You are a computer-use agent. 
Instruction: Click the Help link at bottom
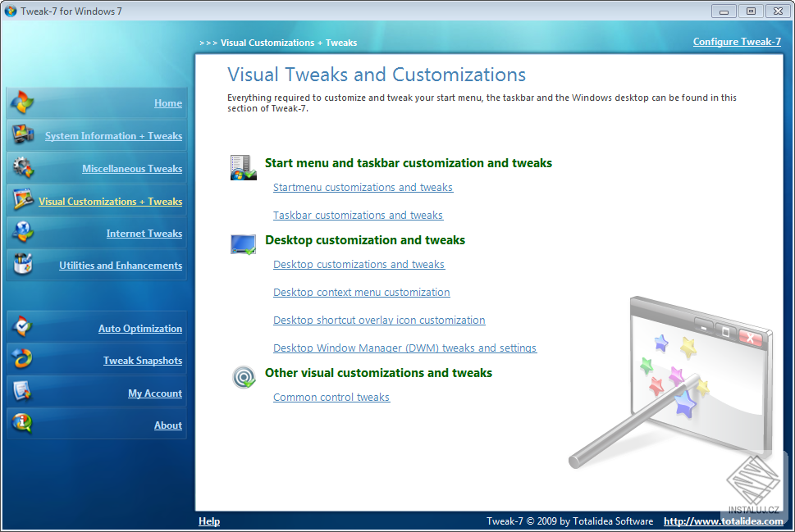[x=209, y=521]
